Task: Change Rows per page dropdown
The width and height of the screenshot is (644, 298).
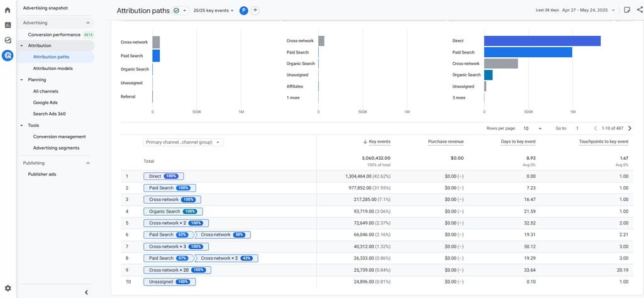Action: [532, 128]
